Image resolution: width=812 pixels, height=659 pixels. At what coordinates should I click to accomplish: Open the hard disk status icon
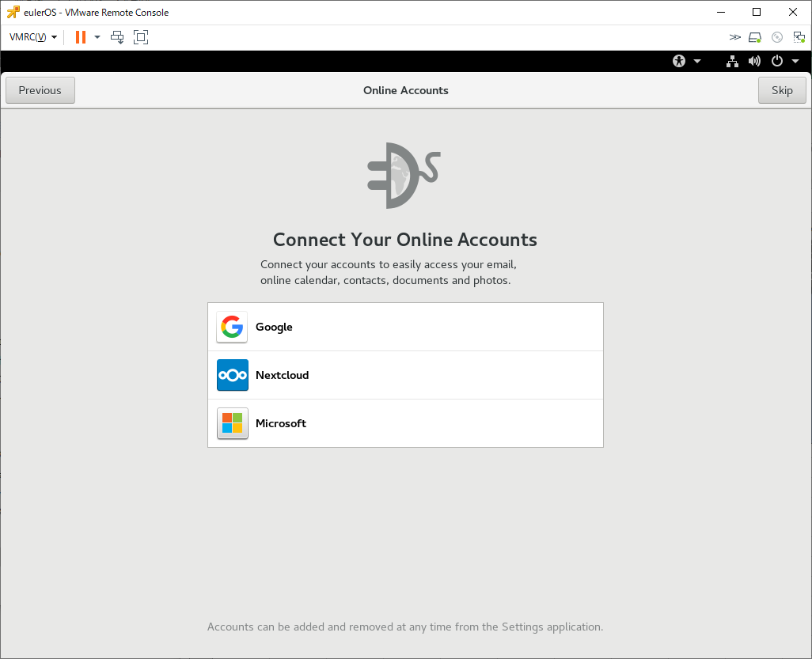pos(754,37)
